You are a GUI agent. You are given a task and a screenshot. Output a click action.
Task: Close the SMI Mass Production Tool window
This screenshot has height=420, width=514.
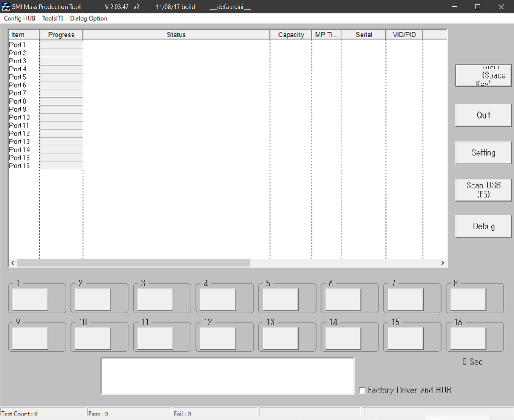tap(502, 6)
